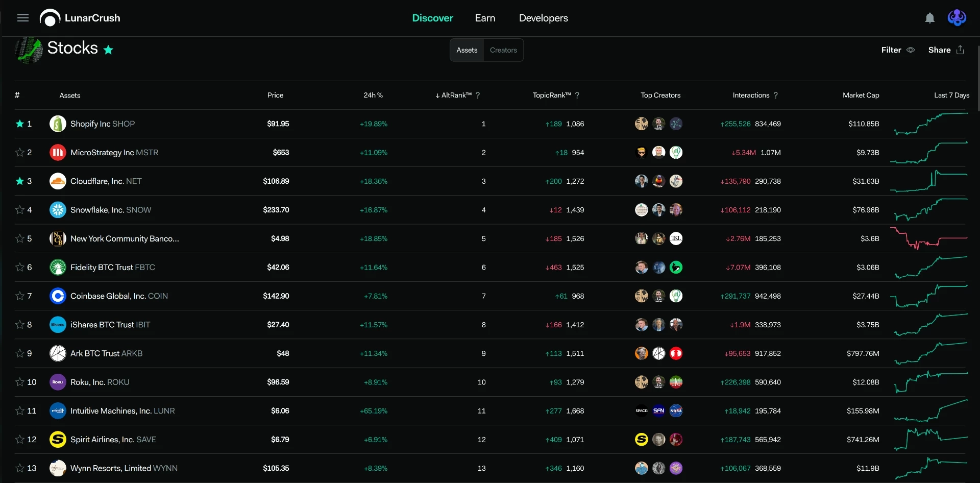Switch to the Creators tab
980x483 pixels.
[503, 50]
